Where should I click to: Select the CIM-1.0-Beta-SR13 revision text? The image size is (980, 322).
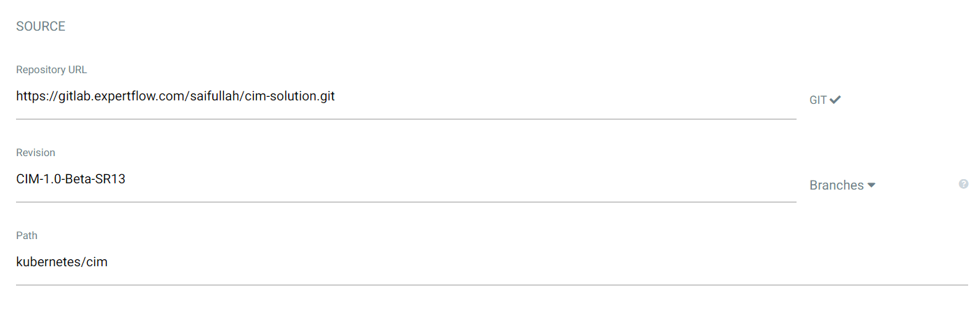click(x=70, y=179)
